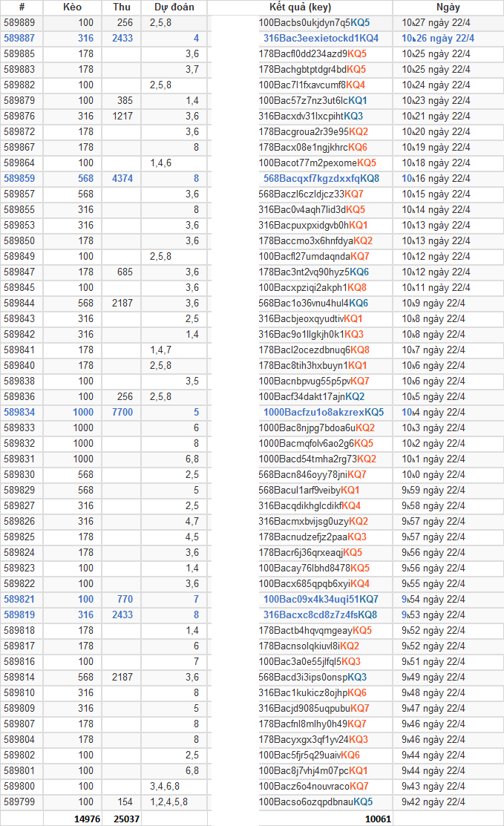Click the result total 10061
504x826 pixels.
tap(377, 818)
